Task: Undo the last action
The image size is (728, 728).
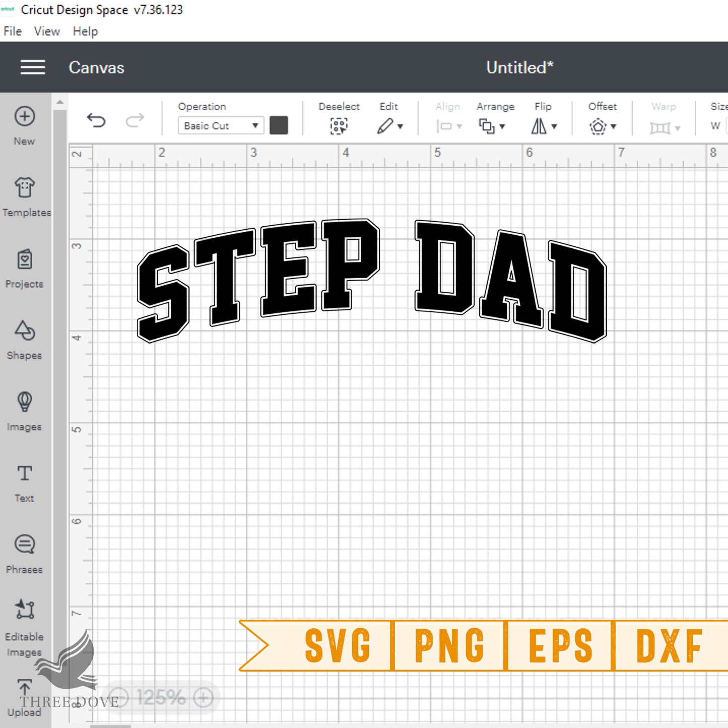Action: tap(96, 120)
